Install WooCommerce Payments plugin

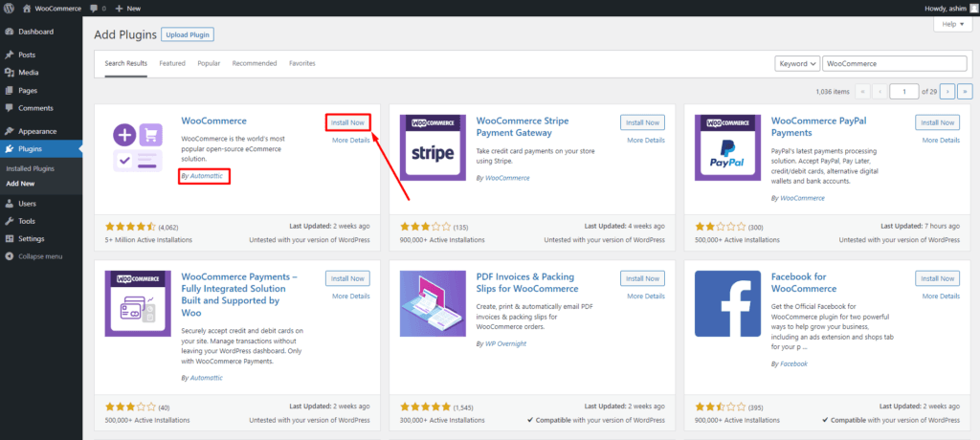(347, 278)
